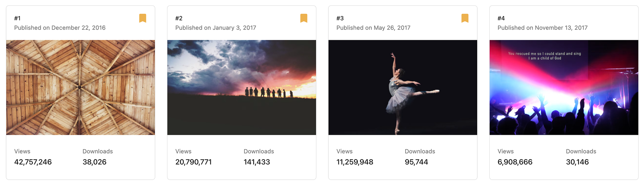Click the 20,790,771 views figure
644x185 pixels.
tap(193, 162)
